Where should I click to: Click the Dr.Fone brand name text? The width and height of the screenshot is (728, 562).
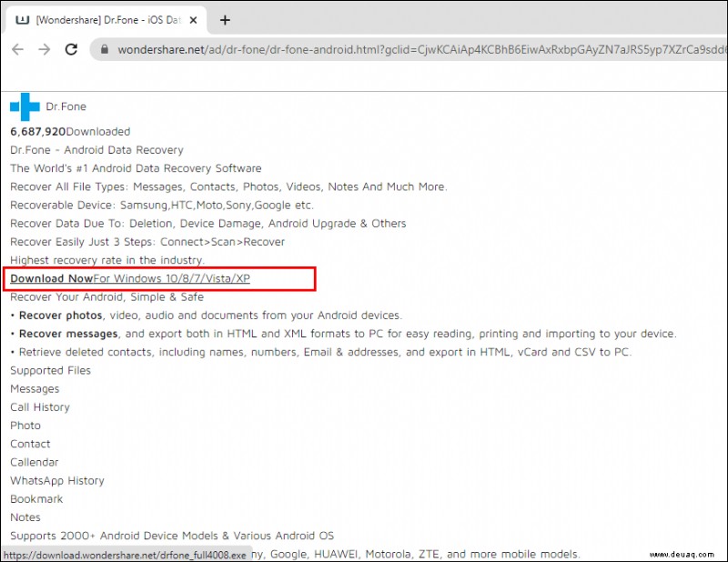coord(66,106)
